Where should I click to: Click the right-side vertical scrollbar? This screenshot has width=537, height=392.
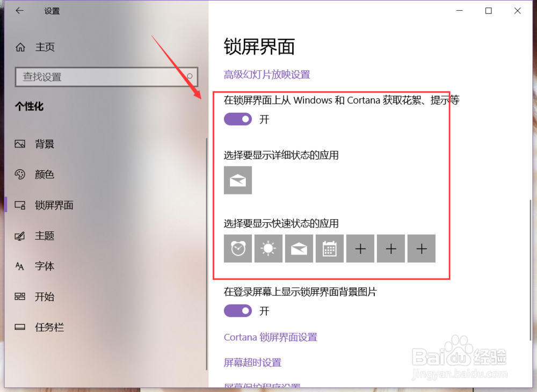[532, 271]
